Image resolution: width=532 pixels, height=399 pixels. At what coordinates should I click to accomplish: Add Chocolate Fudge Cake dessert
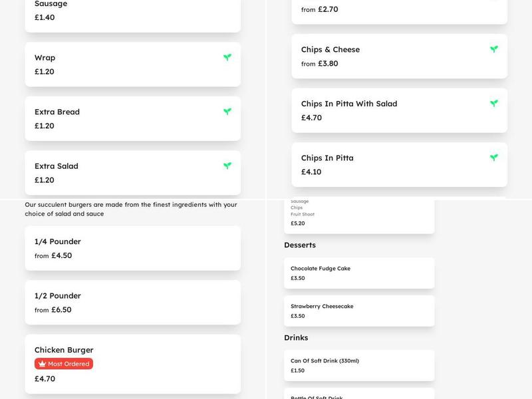click(x=359, y=273)
